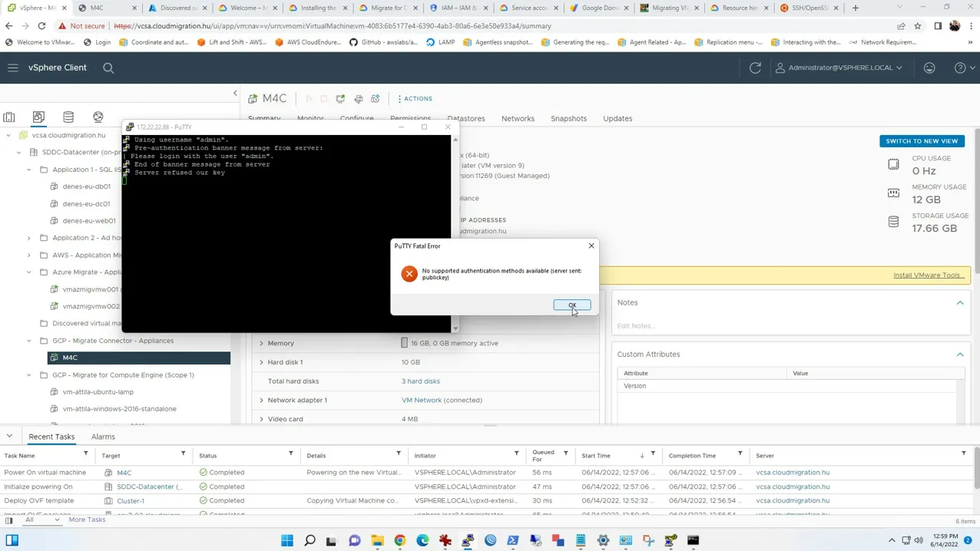This screenshot has width=980, height=551.
Task: Switch to Hosts and Clusters inventory view
Action: [x=9, y=117]
